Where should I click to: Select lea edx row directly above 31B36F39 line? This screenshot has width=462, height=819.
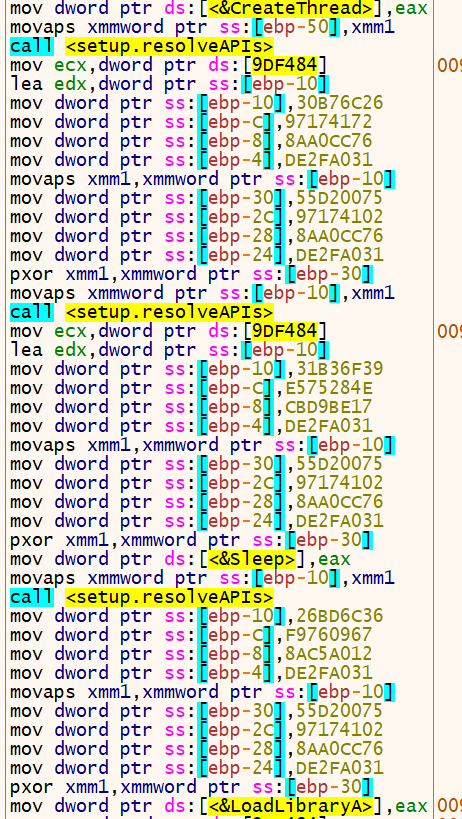pos(170,349)
